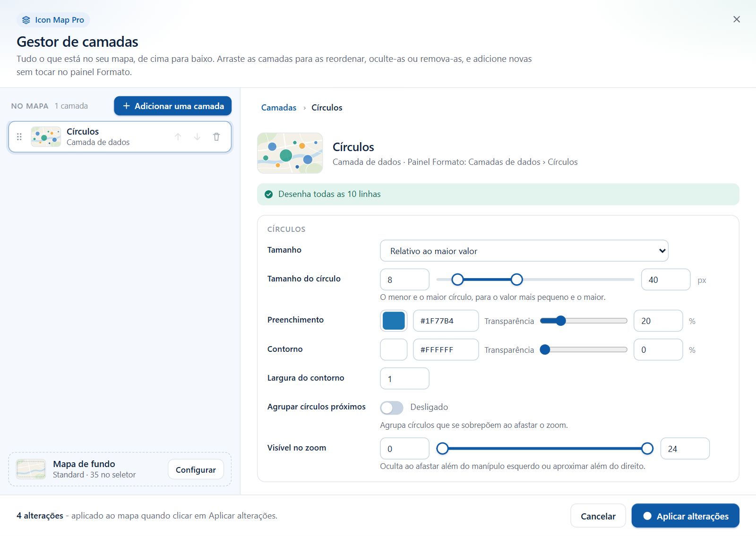Click the right handle of zoom slider
Screen dimensions: 756x536
[x=647, y=448]
